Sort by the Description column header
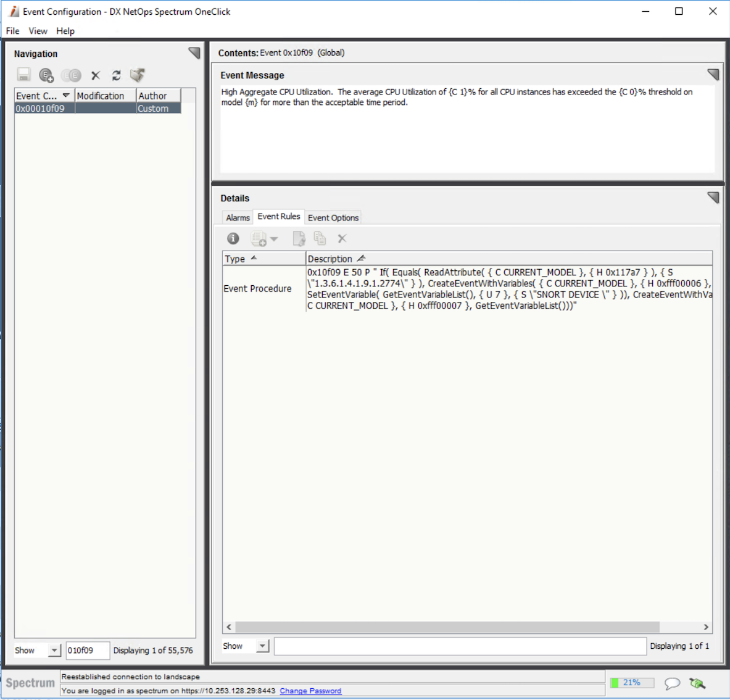Screen dimensions: 730x700 tap(509, 259)
